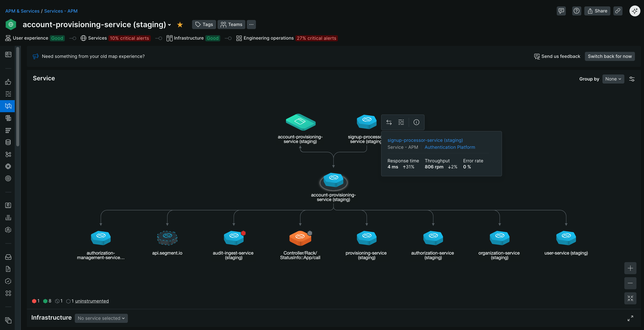Open the service map sidebar icon

(x=8, y=106)
